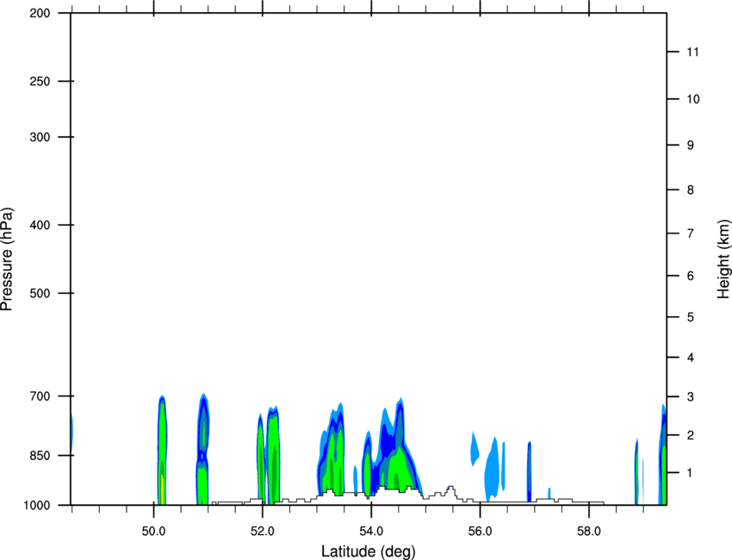Click the 56.0 latitude tick label

(x=480, y=531)
